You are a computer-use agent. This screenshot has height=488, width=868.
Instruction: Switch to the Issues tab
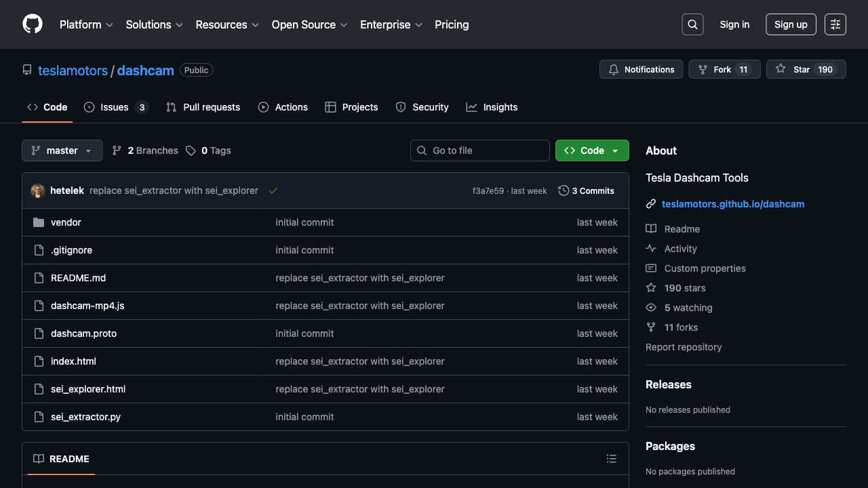tap(115, 107)
